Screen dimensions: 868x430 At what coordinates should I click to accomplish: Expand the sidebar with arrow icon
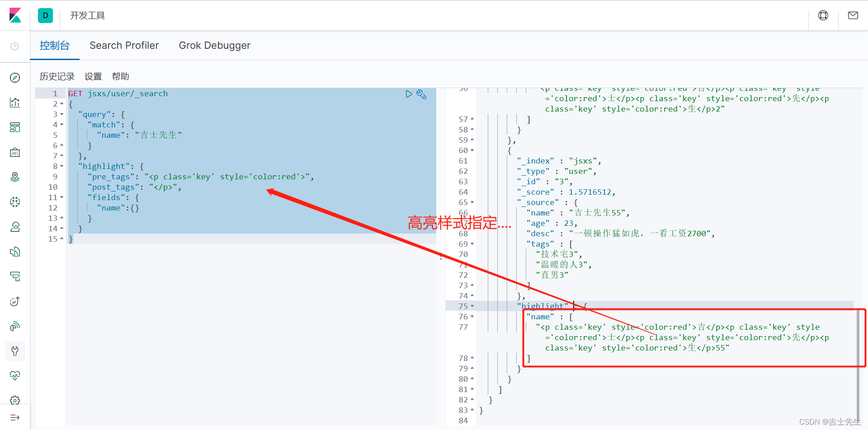click(15, 418)
